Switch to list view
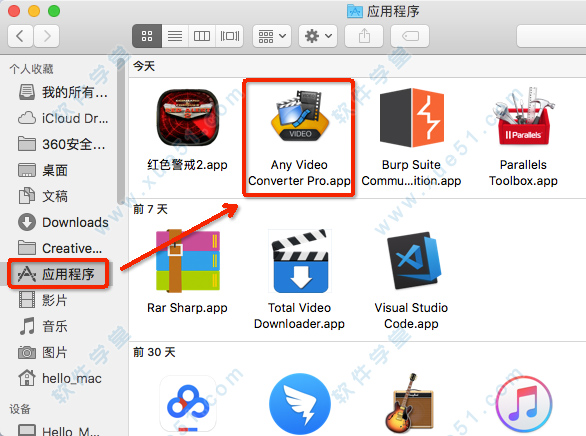The height and width of the screenshot is (436, 586). point(175,36)
